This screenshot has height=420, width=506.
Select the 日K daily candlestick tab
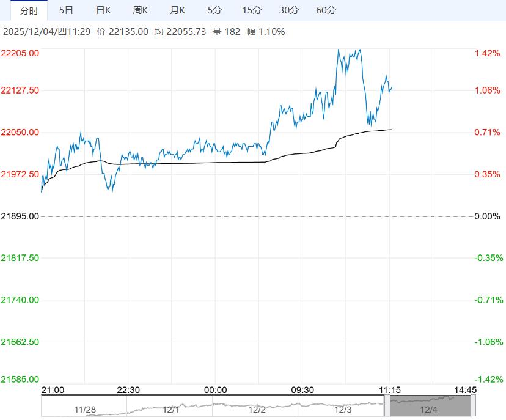104,10
